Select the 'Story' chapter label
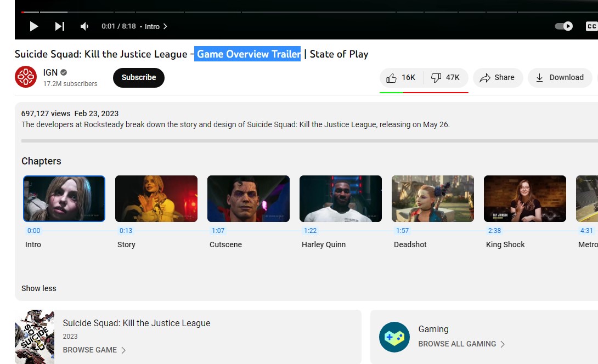 coord(126,244)
